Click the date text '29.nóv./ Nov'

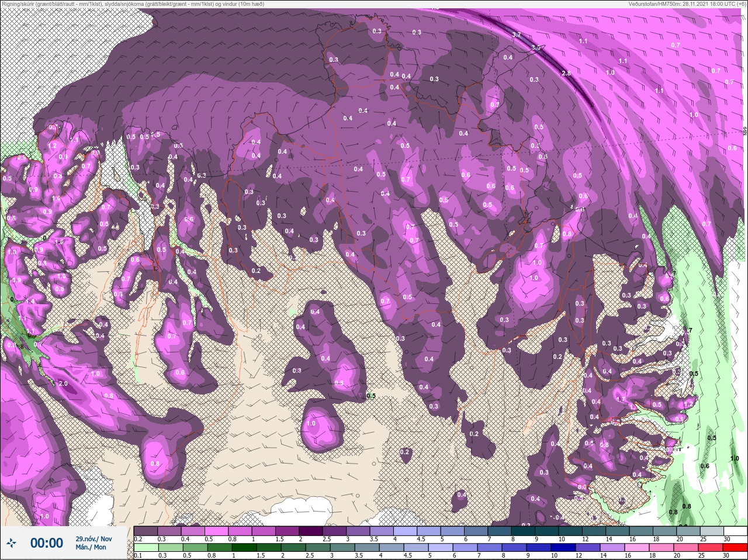click(93, 538)
